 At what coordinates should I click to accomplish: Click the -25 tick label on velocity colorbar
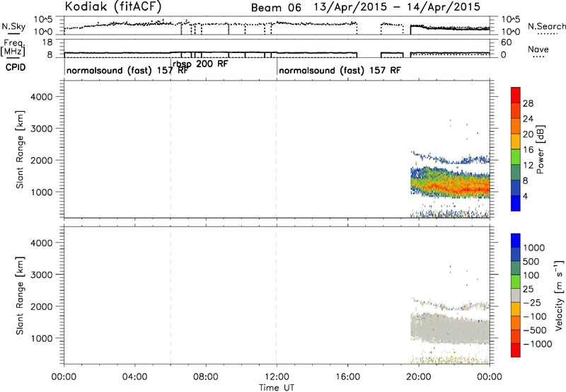coord(531,302)
